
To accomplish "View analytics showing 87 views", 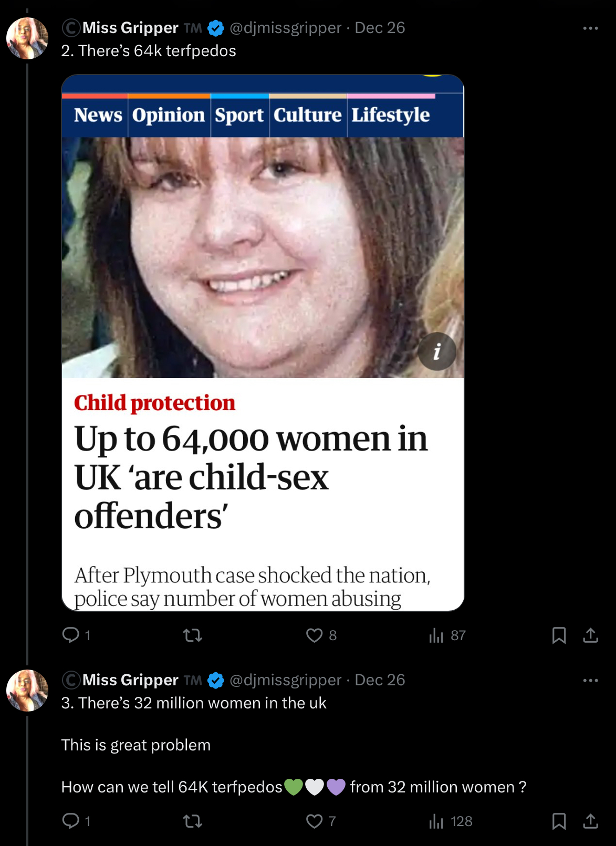I will (447, 635).
